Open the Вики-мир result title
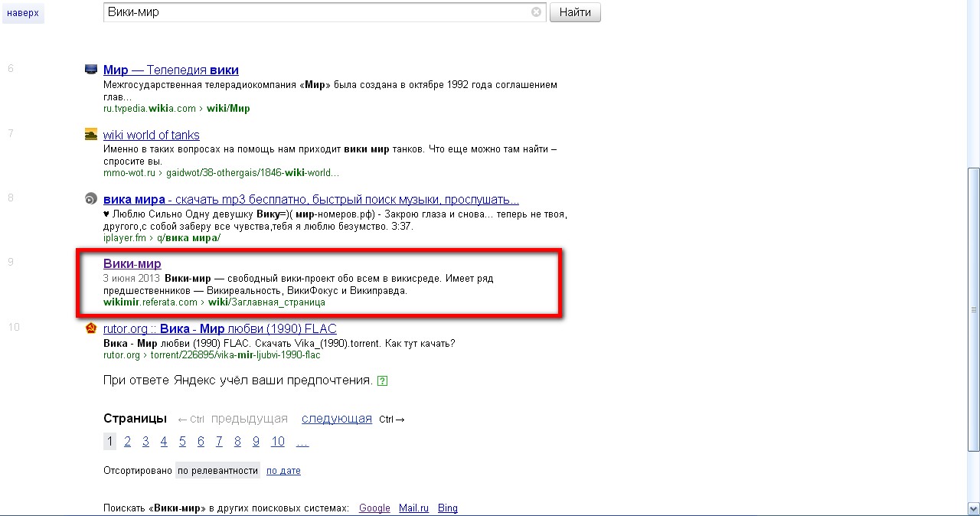 coord(132,264)
